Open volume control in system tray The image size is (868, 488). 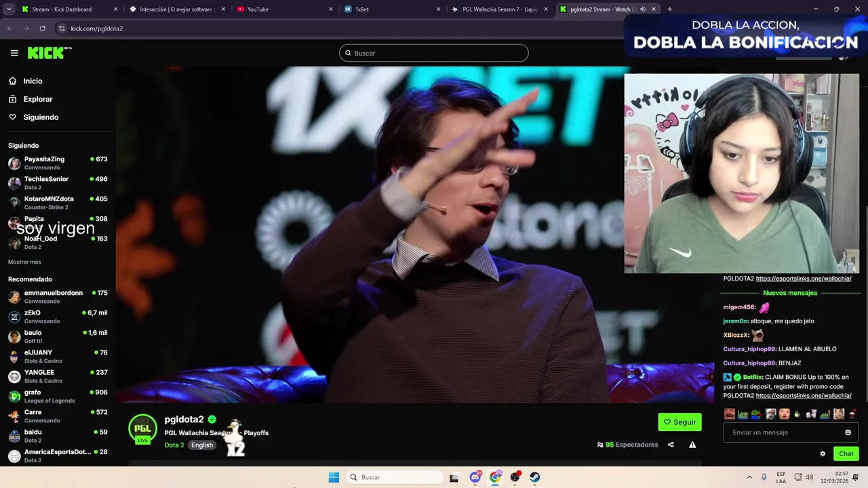[x=810, y=477]
